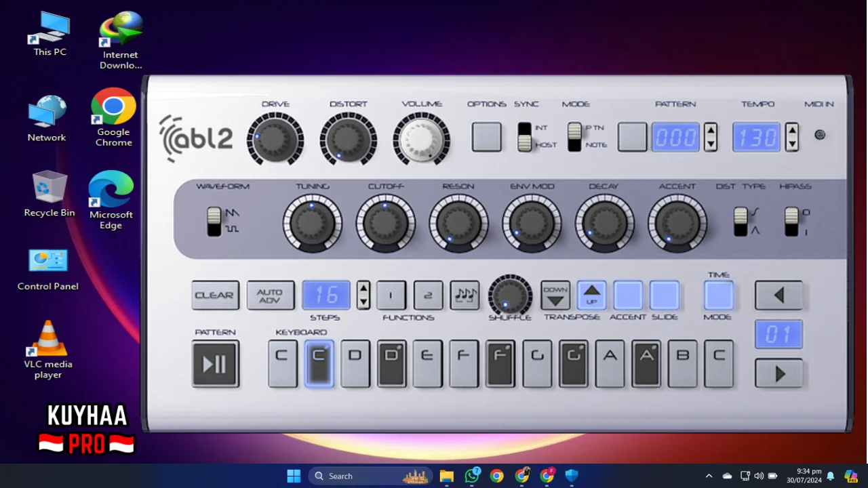Image resolution: width=868 pixels, height=488 pixels.
Task: Click the square Pattern button
Action: (x=633, y=137)
